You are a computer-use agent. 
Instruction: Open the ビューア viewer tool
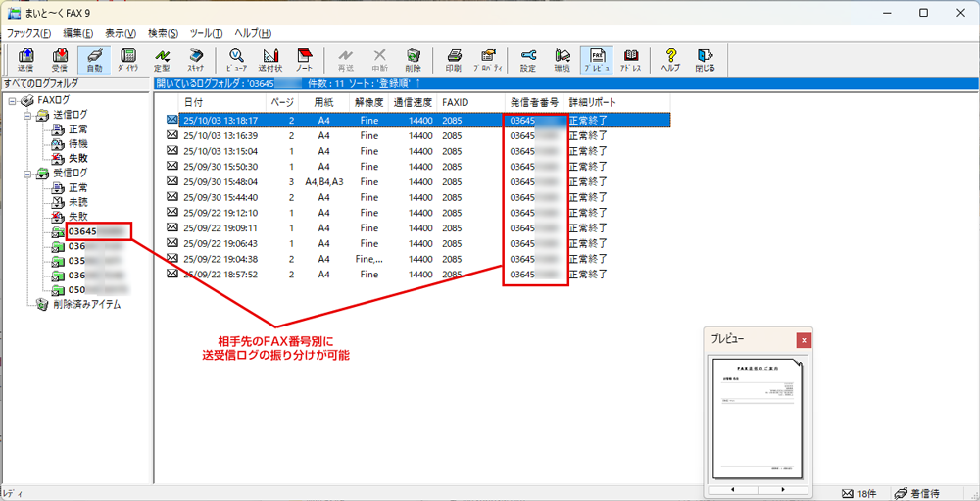236,60
